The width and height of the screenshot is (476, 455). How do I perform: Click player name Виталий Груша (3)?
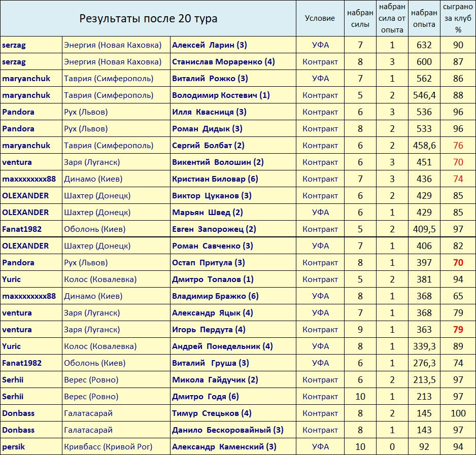(211, 363)
